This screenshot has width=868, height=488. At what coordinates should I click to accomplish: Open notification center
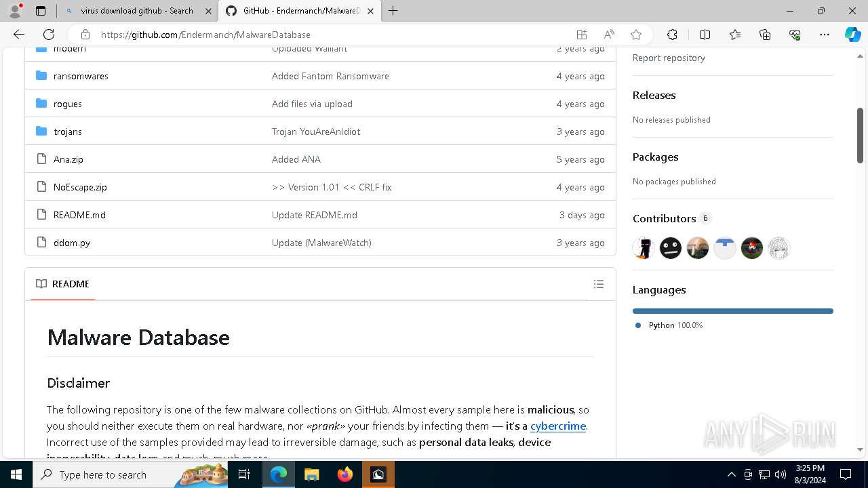pos(846,474)
